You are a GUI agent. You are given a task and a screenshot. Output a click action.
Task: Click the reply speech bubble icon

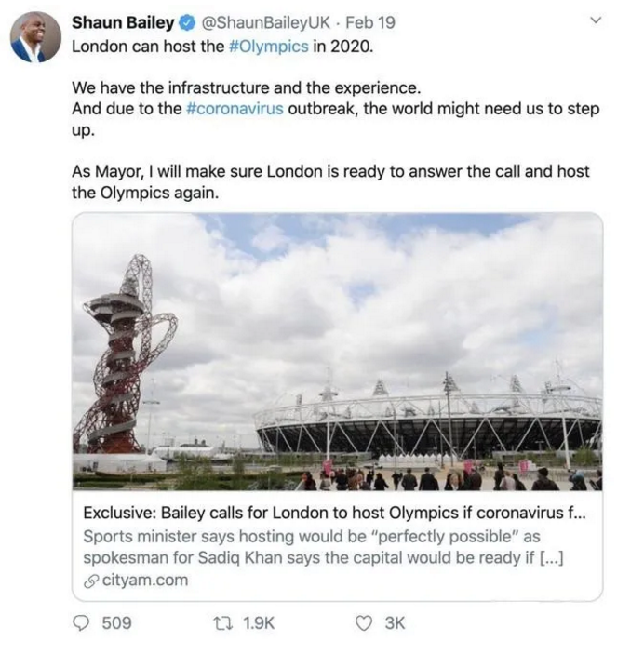81,623
